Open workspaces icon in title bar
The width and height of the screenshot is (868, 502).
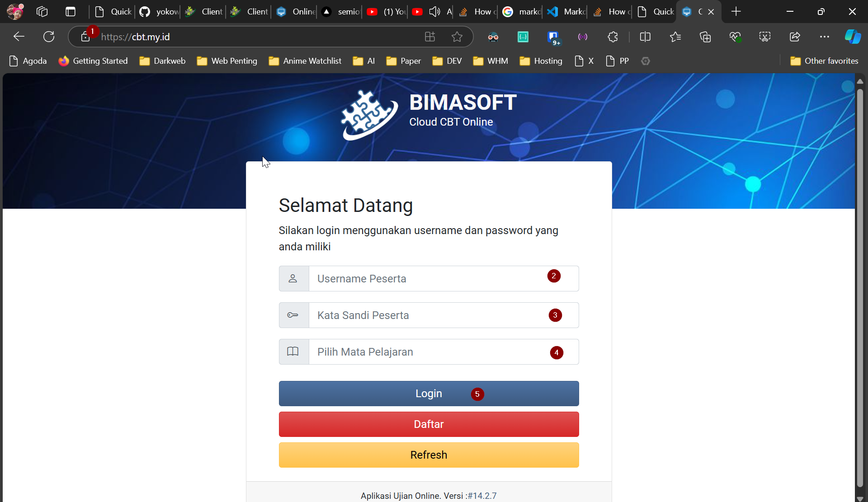(x=42, y=12)
